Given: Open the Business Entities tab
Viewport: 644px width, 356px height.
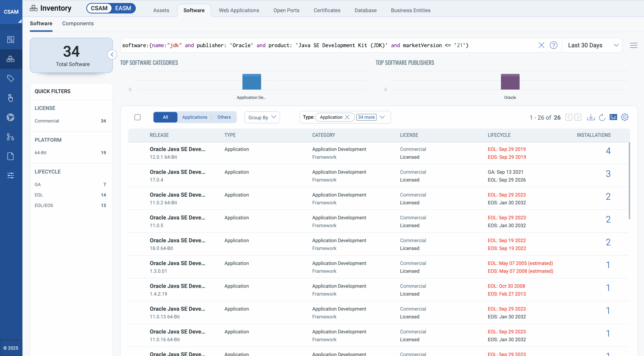Looking at the screenshot, I should point(411,10).
